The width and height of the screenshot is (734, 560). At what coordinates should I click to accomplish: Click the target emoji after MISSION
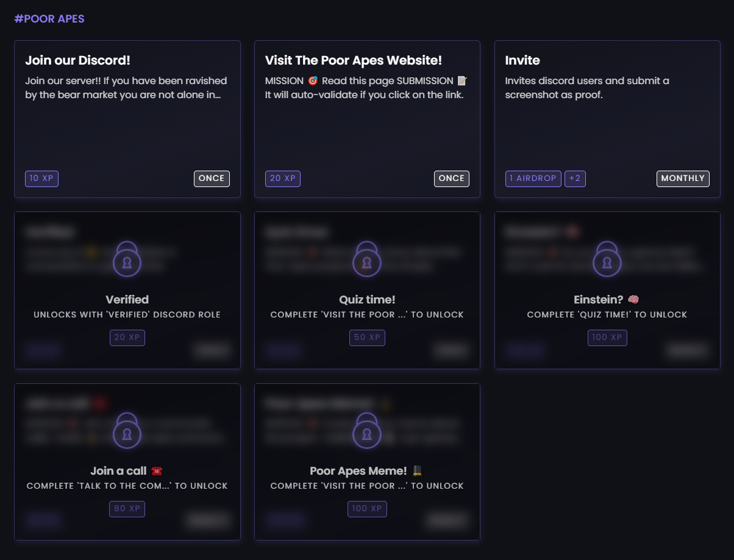[x=313, y=81]
